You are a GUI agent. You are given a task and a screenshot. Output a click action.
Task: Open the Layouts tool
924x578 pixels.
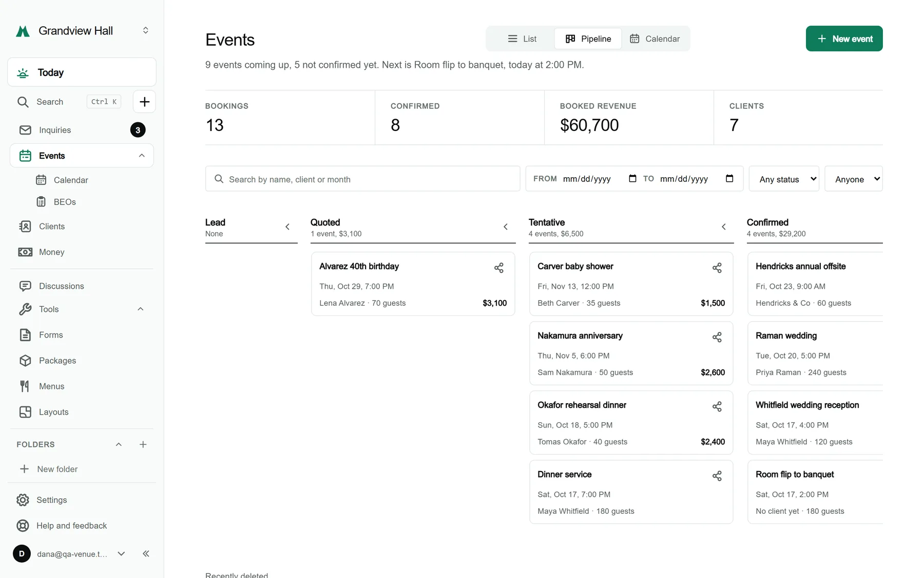click(82, 412)
